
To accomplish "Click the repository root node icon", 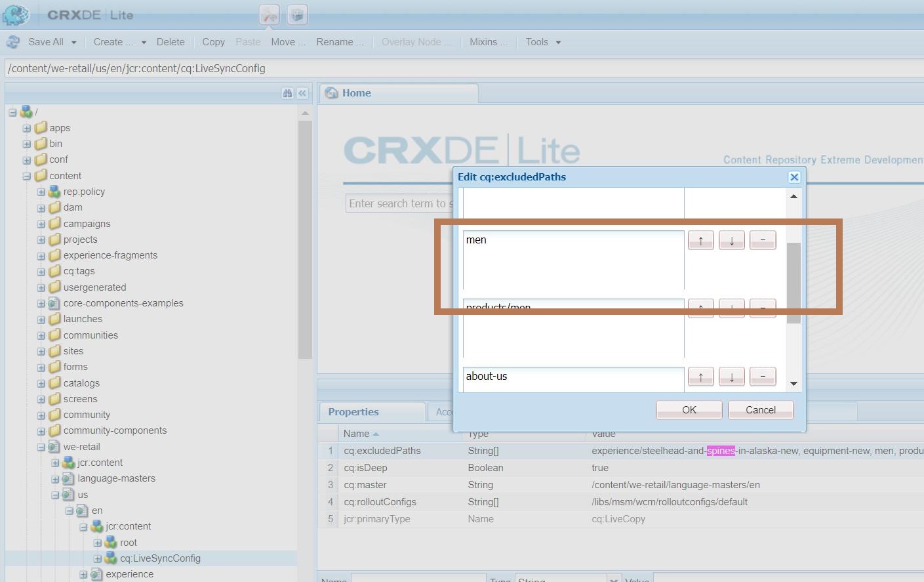I will (26, 112).
